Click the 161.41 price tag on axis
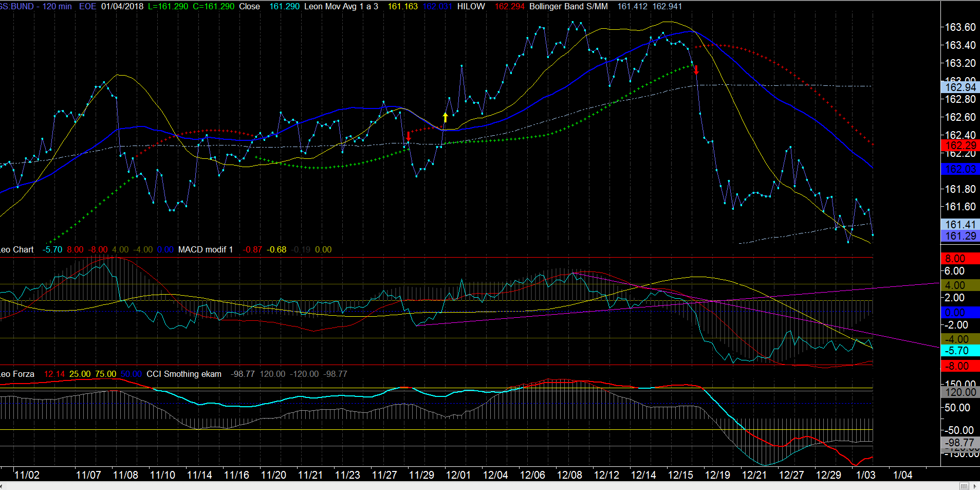This screenshot has width=980, height=490. pos(960,225)
